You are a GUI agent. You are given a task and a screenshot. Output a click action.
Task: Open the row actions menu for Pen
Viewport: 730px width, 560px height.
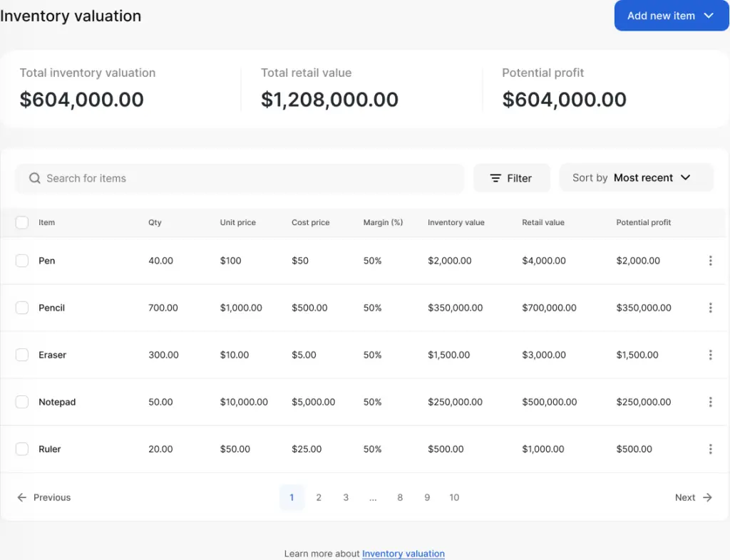click(x=710, y=261)
